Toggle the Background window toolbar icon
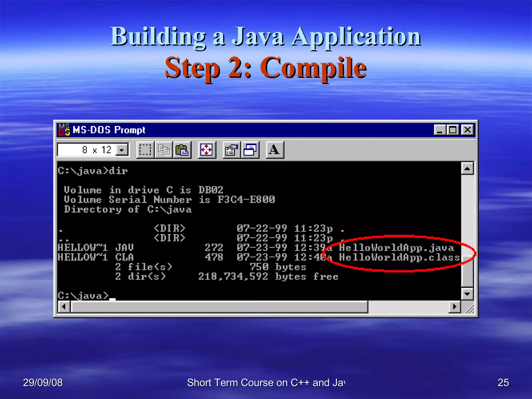The image size is (532, 399). (250, 150)
